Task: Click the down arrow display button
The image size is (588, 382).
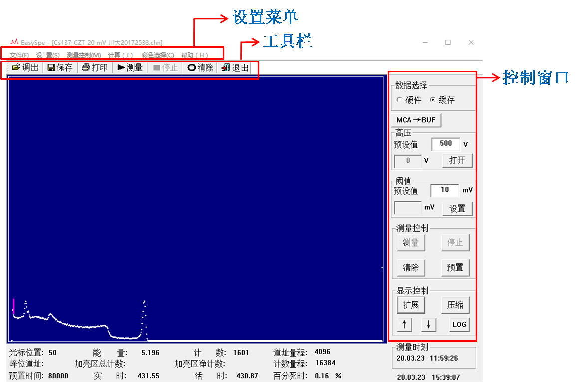Action: (x=428, y=325)
